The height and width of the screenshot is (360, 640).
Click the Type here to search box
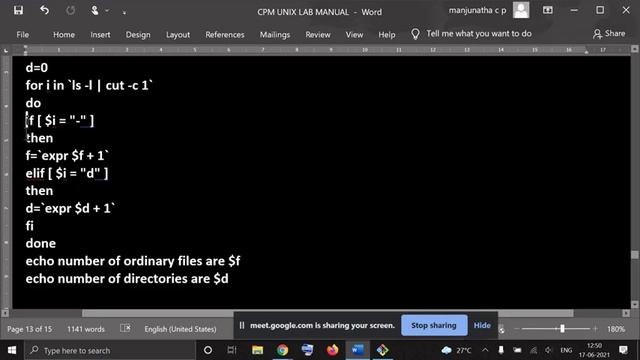coord(110,350)
